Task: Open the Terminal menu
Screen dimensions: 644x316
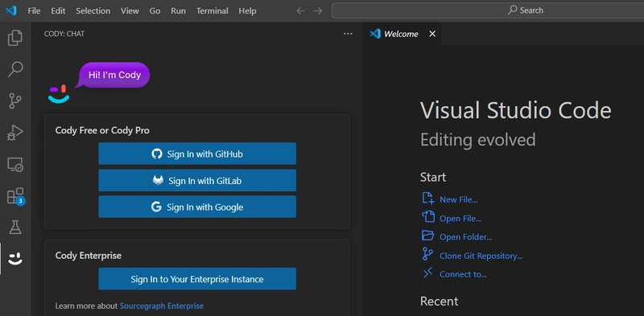Action: (x=212, y=10)
